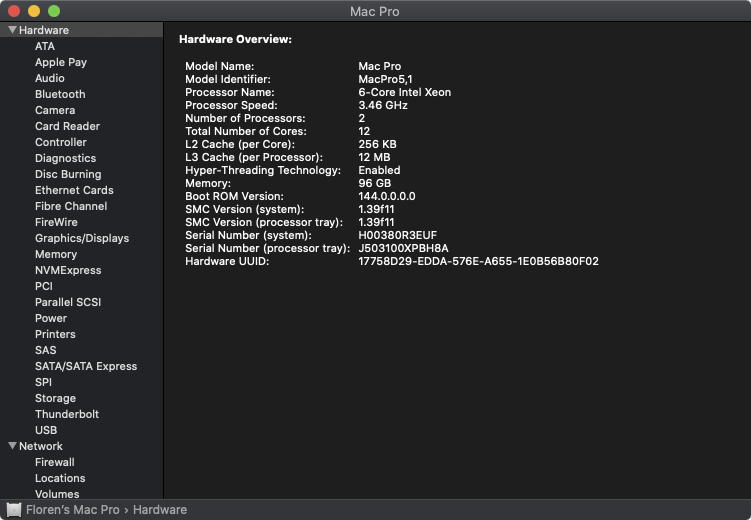Select Power in the sidebar
Screen dimensions: 751x520
pyautogui.click(x=51, y=318)
